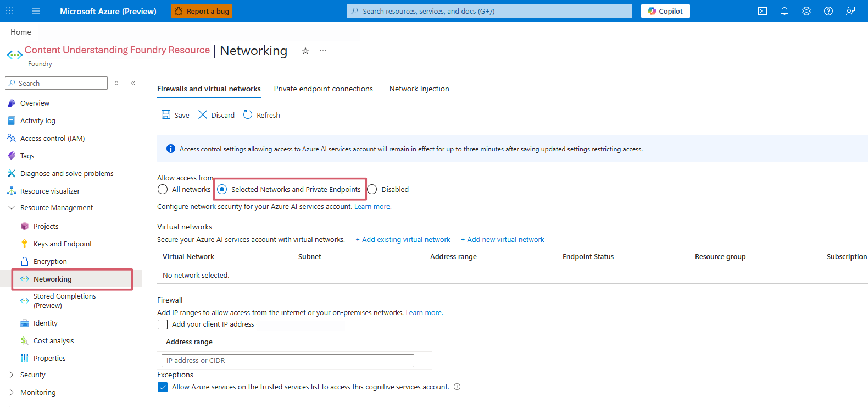868x407 pixels.
Task: Sort by the Virtual Network column header
Action: 188,256
